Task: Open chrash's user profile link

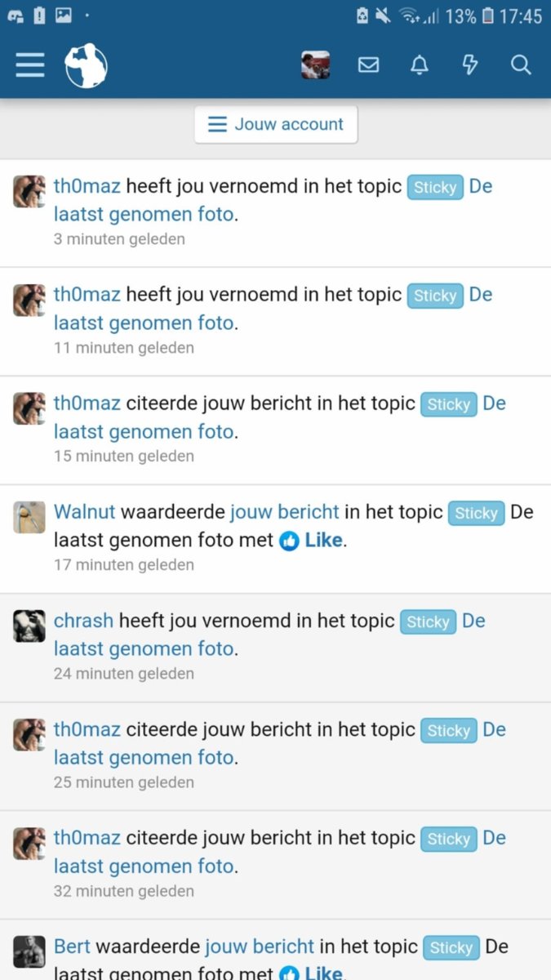Action: [83, 621]
